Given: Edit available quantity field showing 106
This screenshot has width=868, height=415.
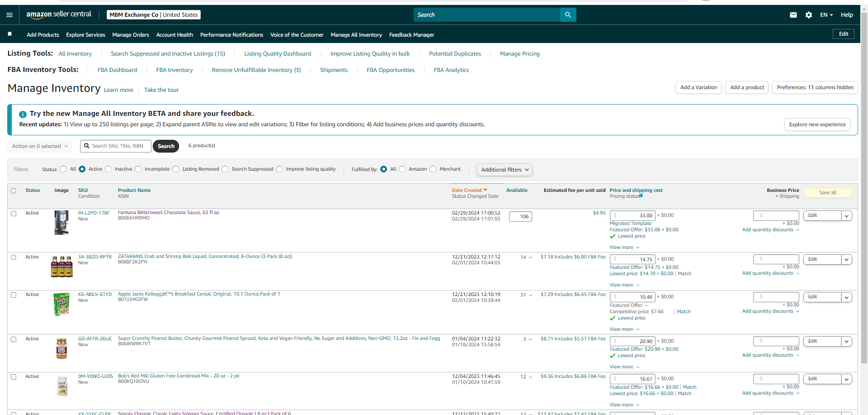Looking at the screenshot, I should (520, 217).
